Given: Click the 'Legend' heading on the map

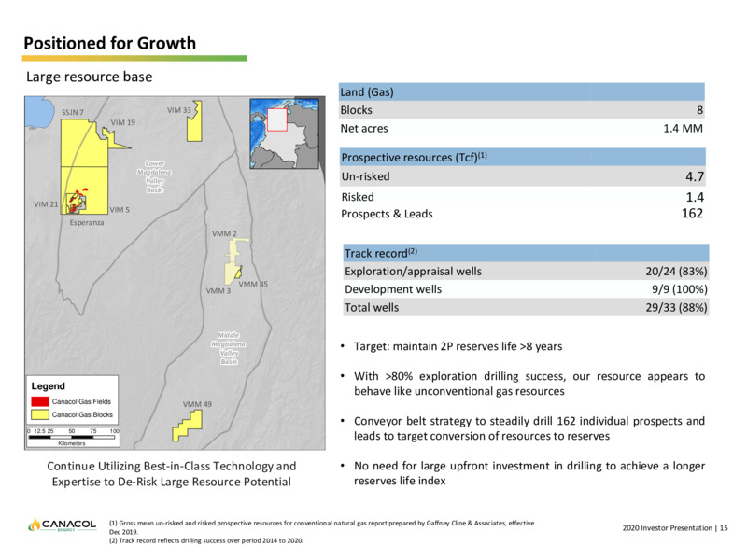Looking at the screenshot, I should point(49,386).
